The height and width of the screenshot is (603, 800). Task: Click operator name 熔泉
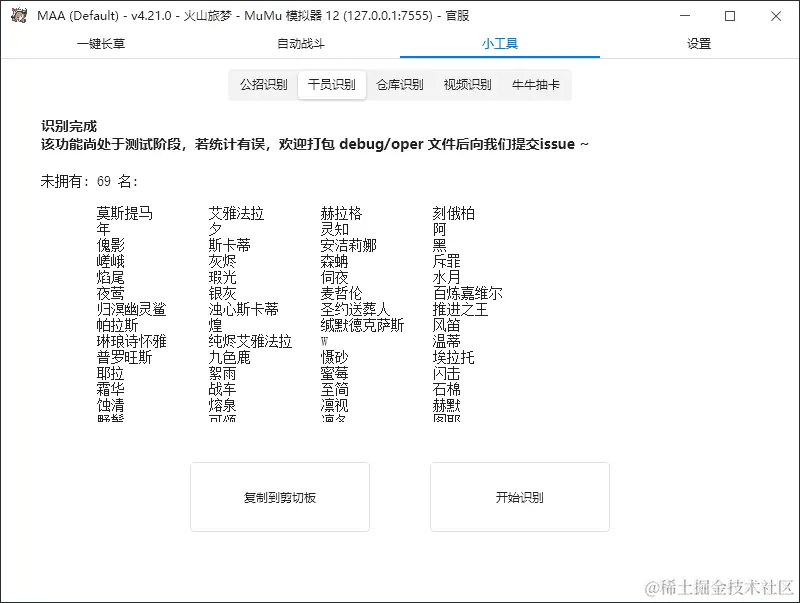222,405
